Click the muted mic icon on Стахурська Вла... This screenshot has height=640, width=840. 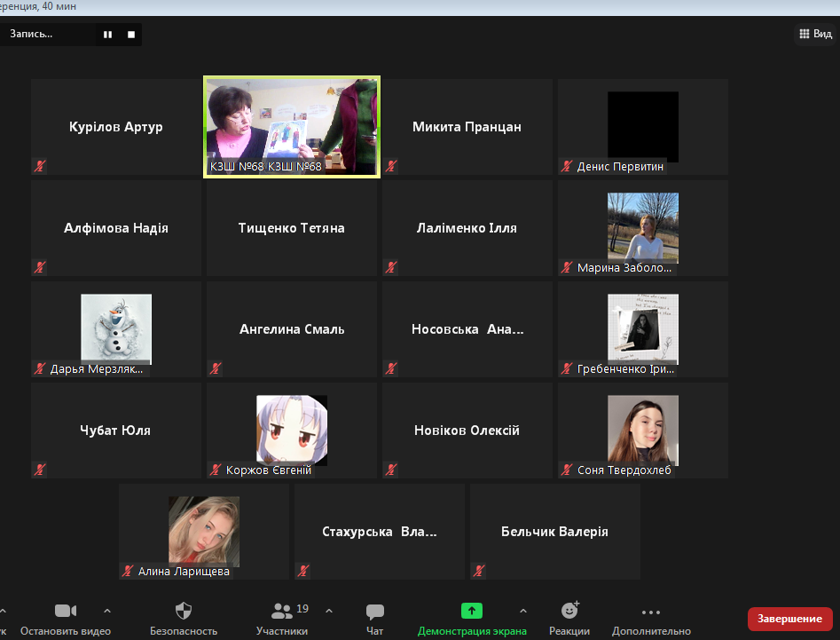(303, 571)
